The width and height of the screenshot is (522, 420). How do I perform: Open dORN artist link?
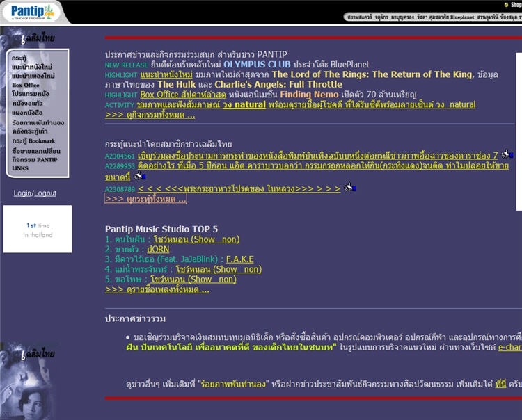[158, 249]
